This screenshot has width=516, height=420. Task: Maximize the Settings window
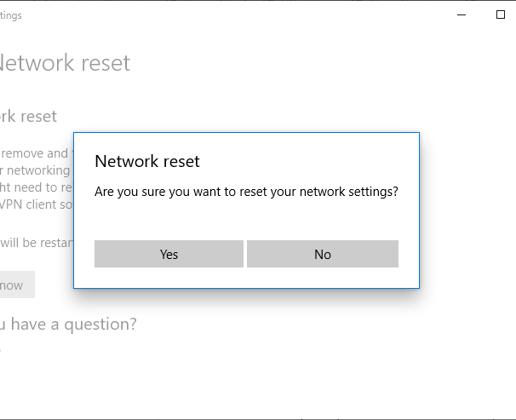tap(501, 14)
